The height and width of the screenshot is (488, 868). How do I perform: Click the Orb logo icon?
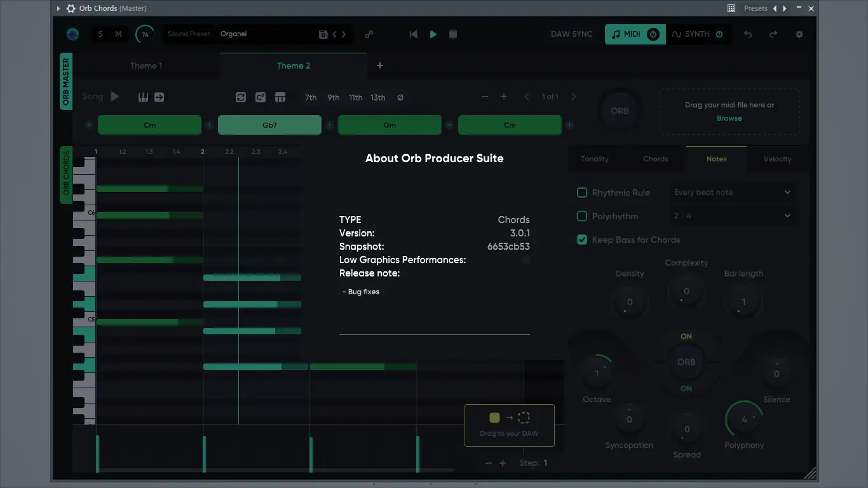[x=72, y=34]
